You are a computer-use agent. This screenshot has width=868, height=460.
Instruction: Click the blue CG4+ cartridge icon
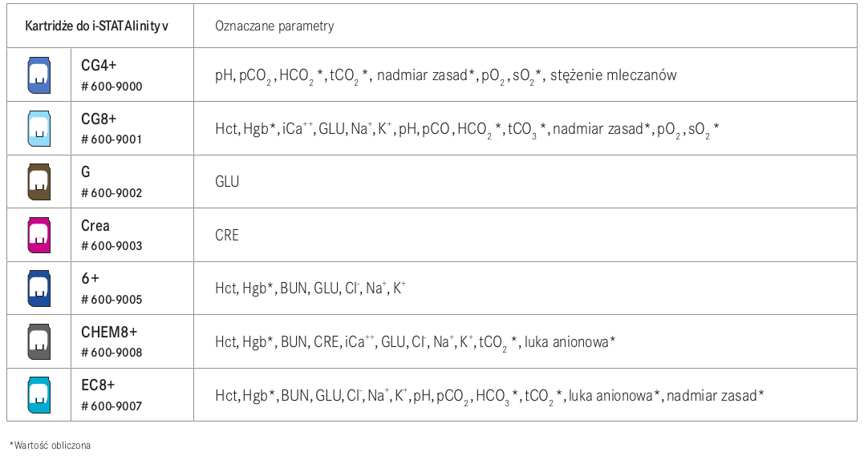(39, 75)
